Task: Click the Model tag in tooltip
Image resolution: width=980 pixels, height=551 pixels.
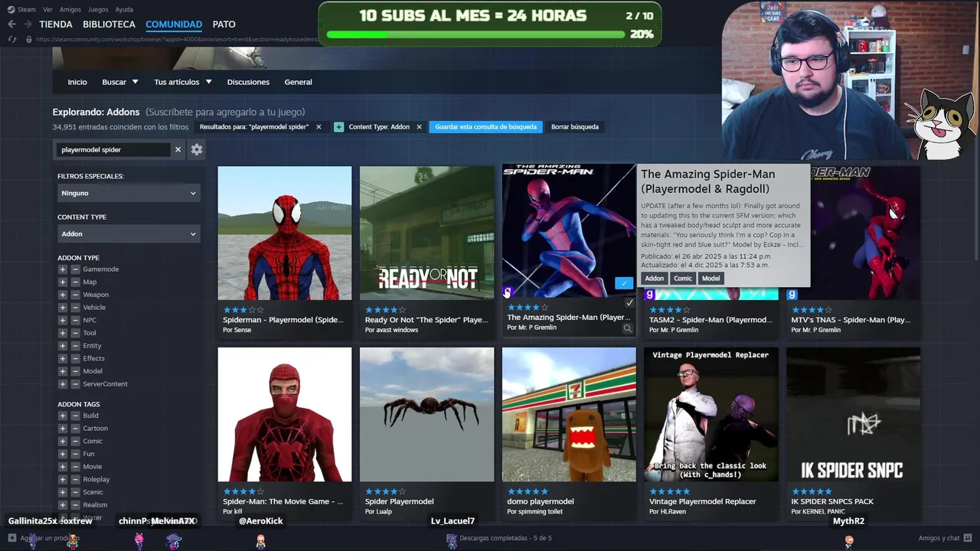Action: click(x=710, y=279)
